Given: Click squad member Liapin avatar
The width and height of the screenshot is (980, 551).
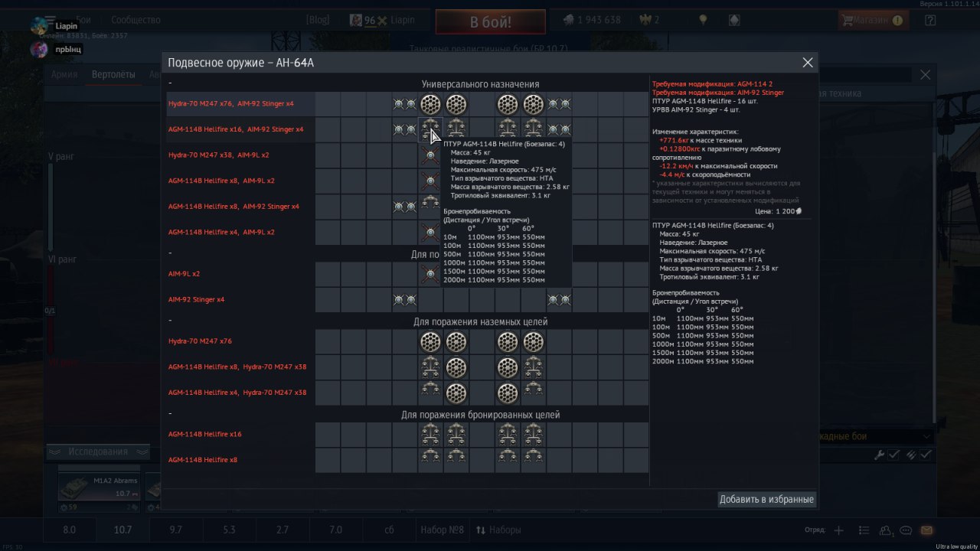Looking at the screenshot, I should (40, 27).
